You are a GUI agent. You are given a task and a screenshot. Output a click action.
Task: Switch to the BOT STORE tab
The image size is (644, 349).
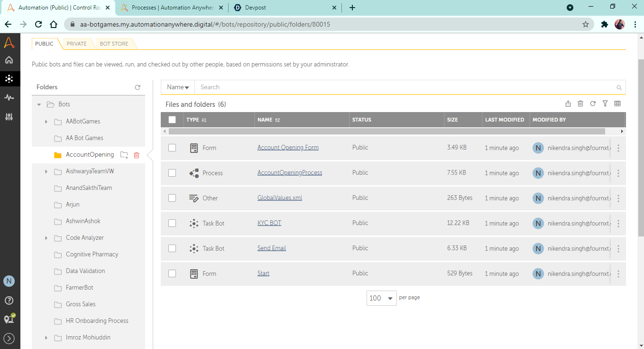coord(114,44)
